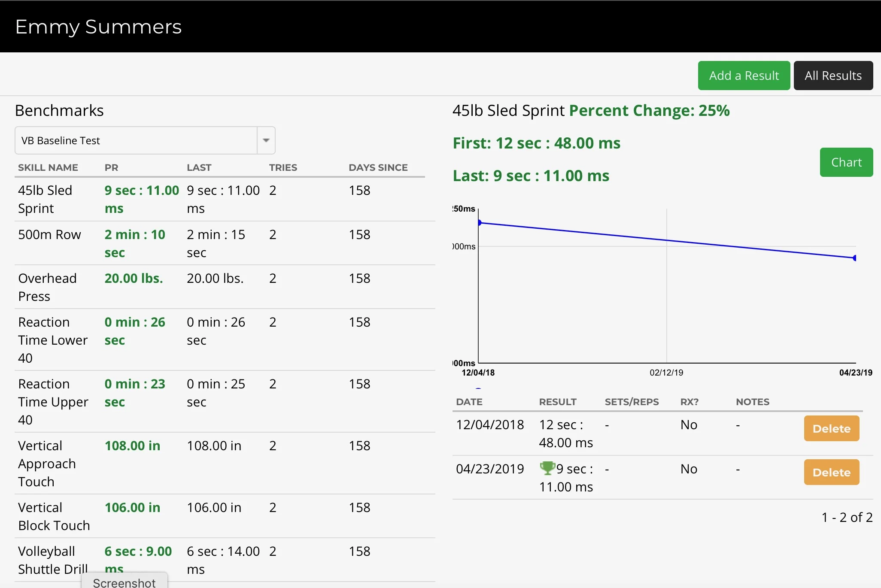
Task: Click the DATE column header in results
Action: pos(469,402)
